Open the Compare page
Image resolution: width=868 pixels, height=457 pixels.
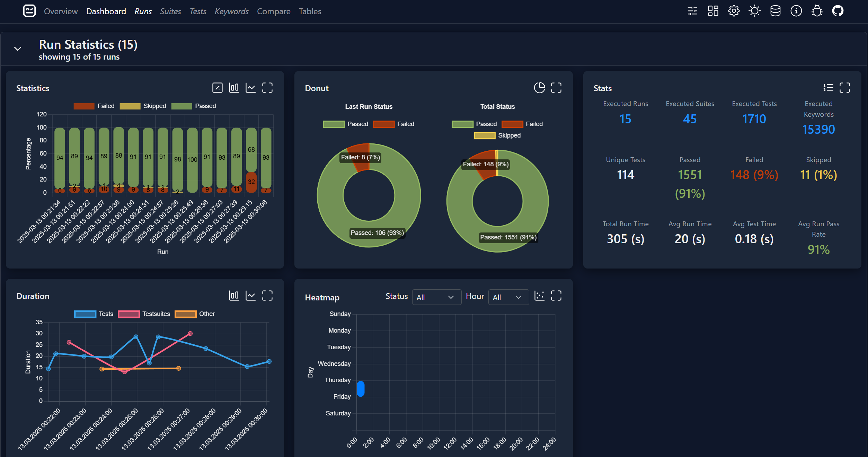274,11
